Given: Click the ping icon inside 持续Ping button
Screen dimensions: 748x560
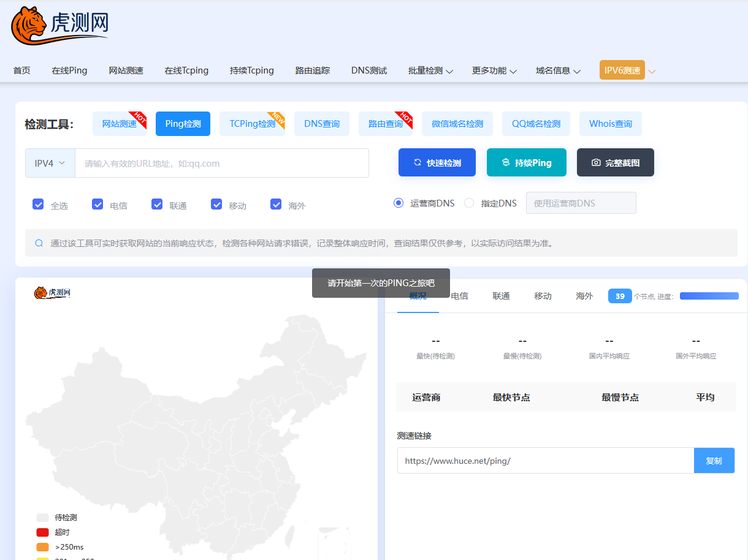Looking at the screenshot, I should click(505, 162).
